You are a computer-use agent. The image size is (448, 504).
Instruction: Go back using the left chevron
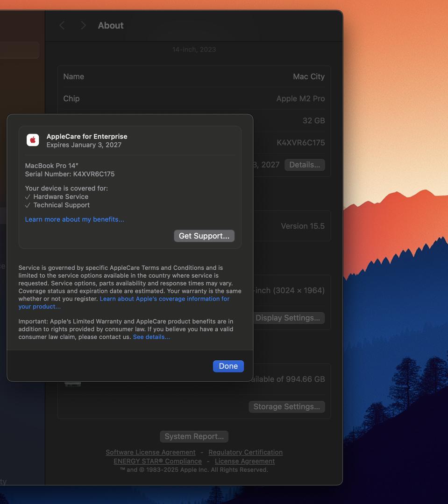tap(62, 25)
